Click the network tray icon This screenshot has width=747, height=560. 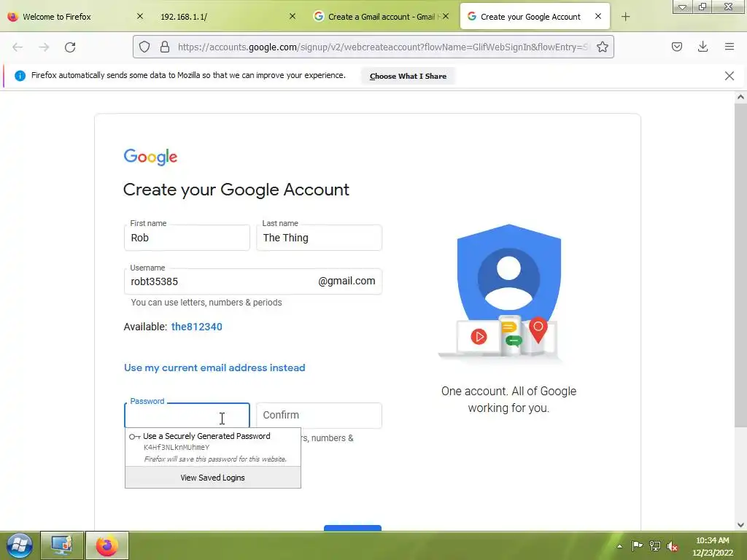pyautogui.click(x=655, y=545)
